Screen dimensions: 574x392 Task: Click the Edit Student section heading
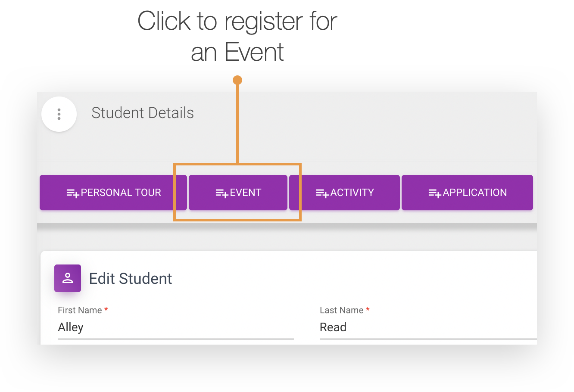pos(130,278)
